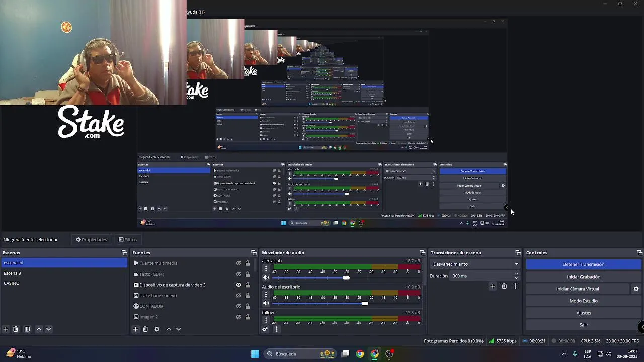The height and width of the screenshot is (362, 644).
Task: Open the Desvanecimiento transition dropdown
Action: tap(475, 264)
